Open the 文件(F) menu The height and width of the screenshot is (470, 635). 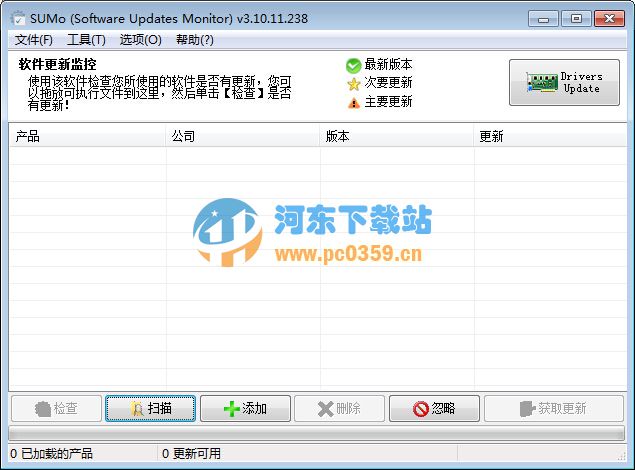pyautogui.click(x=34, y=40)
